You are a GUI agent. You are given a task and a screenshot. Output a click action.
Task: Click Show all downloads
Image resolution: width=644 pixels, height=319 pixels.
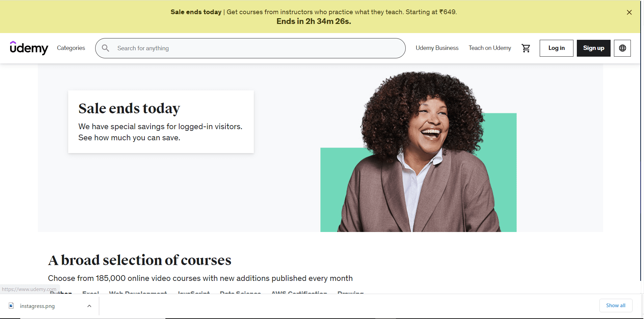tap(615, 306)
